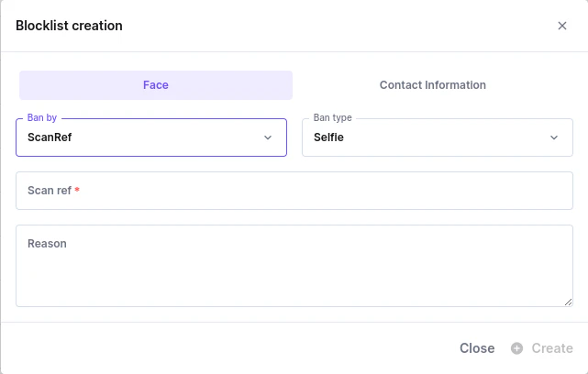Click the Ban type field label
Image resolution: width=588 pixels, height=374 pixels.
pyautogui.click(x=332, y=118)
